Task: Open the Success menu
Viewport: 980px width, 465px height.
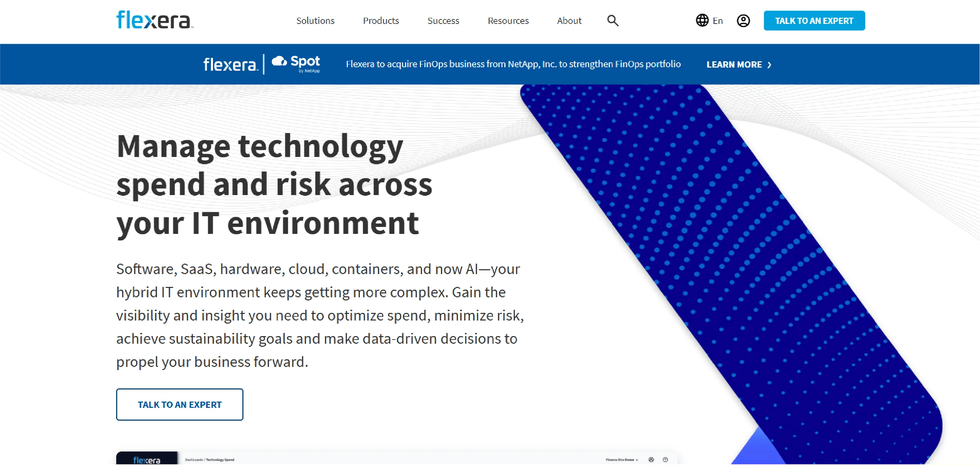Action: 443,20
